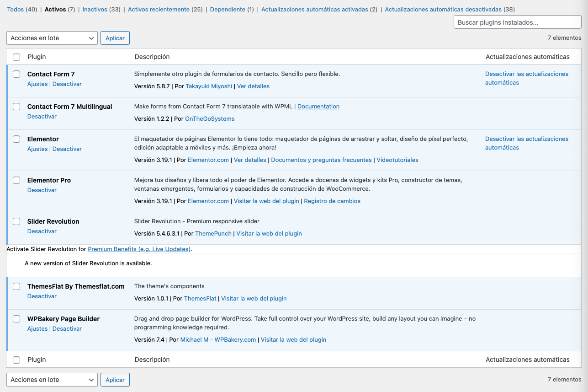The width and height of the screenshot is (588, 392).
Task: Click Desactivar under Contact Form 7
Action: [x=67, y=84]
